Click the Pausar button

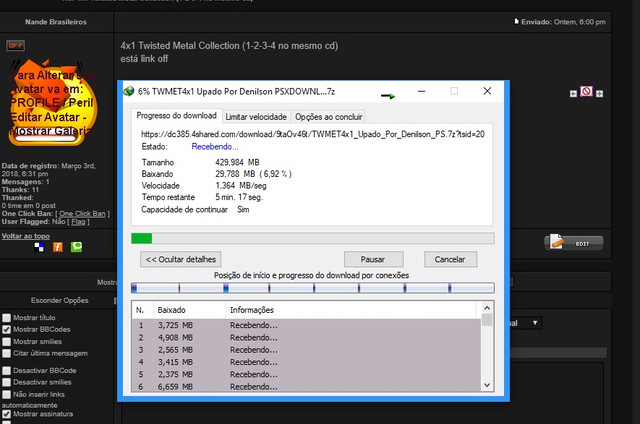[x=373, y=259]
